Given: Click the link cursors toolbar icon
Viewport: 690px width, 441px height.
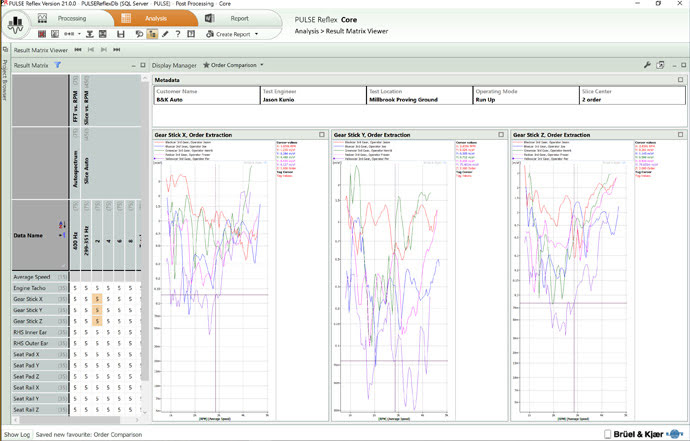Looking at the screenshot, I should 69,34.
